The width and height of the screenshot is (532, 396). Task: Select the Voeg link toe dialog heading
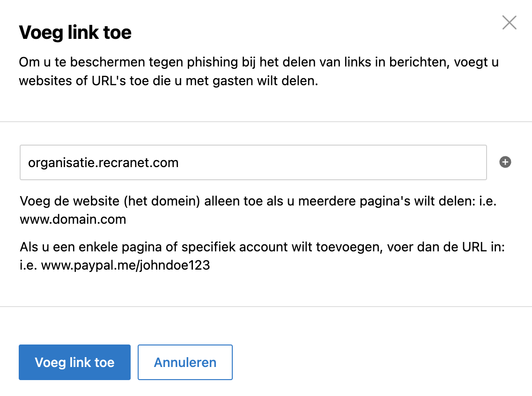75,33
